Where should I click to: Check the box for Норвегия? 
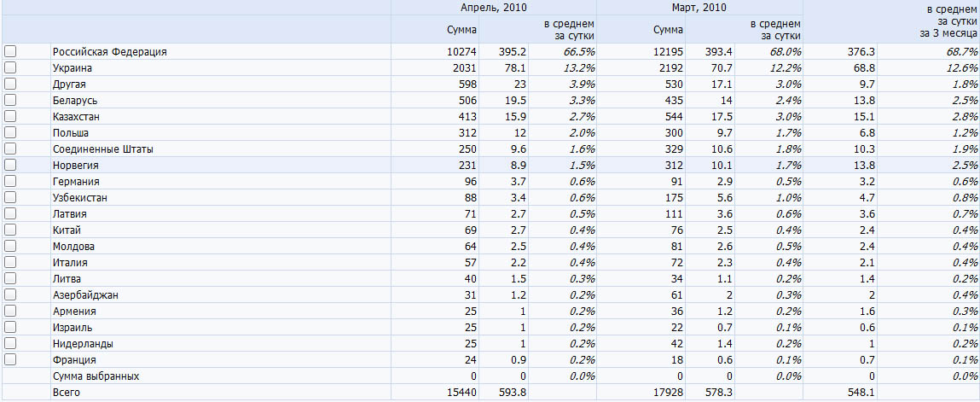click(10, 165)
